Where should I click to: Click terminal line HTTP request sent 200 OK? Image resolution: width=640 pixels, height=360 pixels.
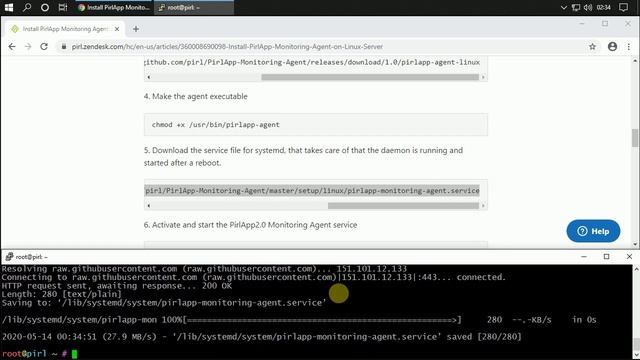[x=117, y=286]
